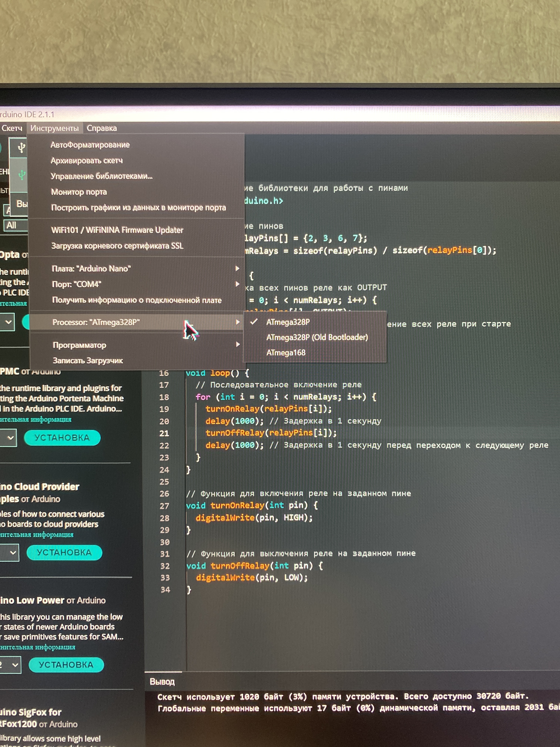Viewport: 560px width, 747px height.
Task: Choose АвтоФорматирование from Tools menu
Action: point(90,145)
